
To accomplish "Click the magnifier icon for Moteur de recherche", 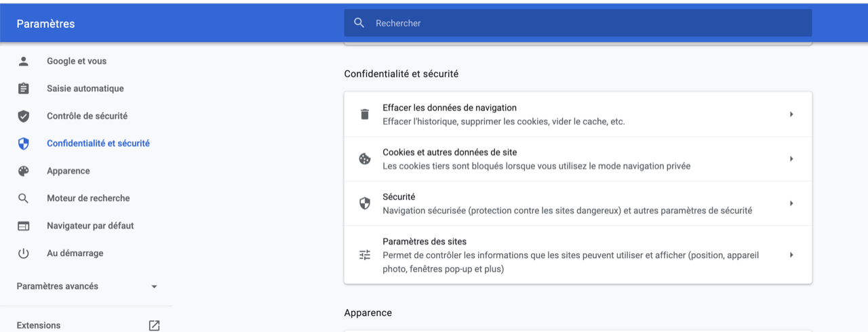I will pos(24,199).
